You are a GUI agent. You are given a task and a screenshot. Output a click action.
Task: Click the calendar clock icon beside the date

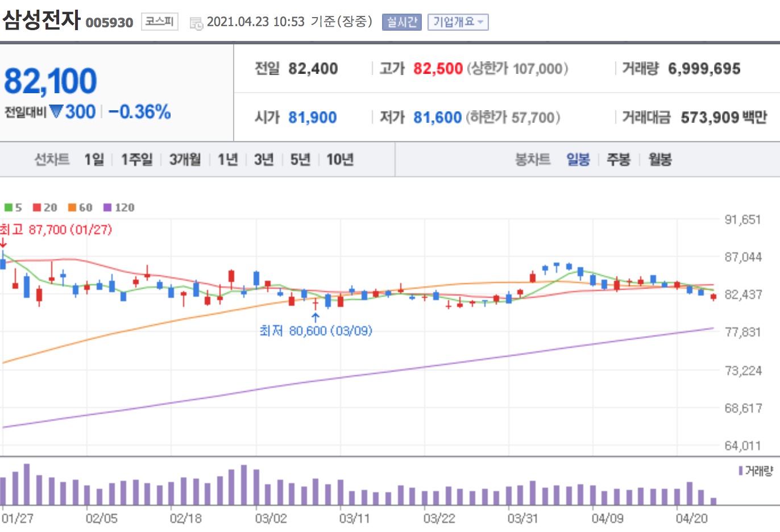pyautogui.click(x=196, y=23)
